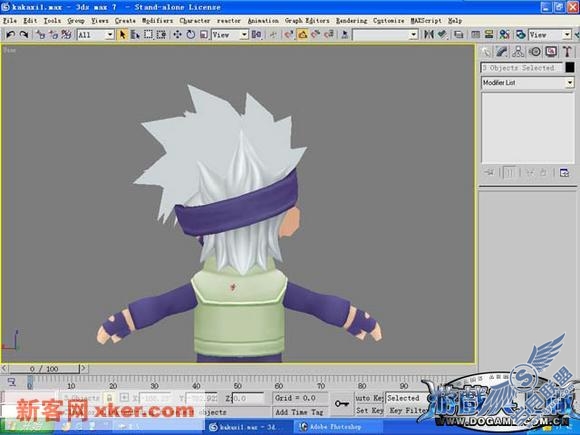580x435 pixels.
Task: Toggle the 3D Snaps button
Action: pos(289,35)
